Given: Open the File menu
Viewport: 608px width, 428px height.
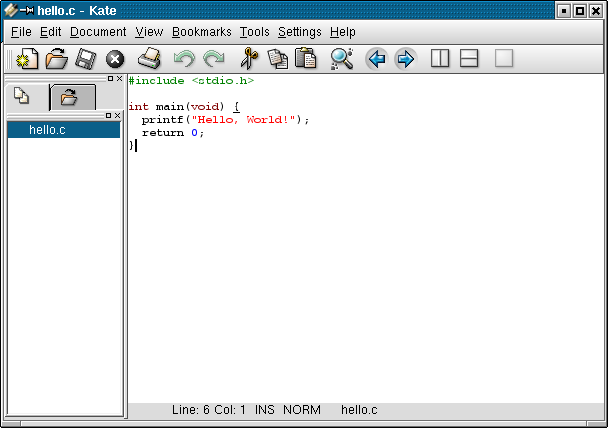Looking at the screenshot, I should pyautogui.click(x=21, y=32).
